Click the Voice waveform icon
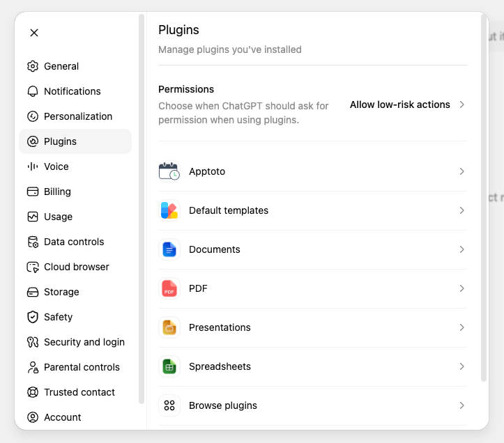The width and height of the screenshot is (504, 443). pyautogui.click(x=33, y=166)
